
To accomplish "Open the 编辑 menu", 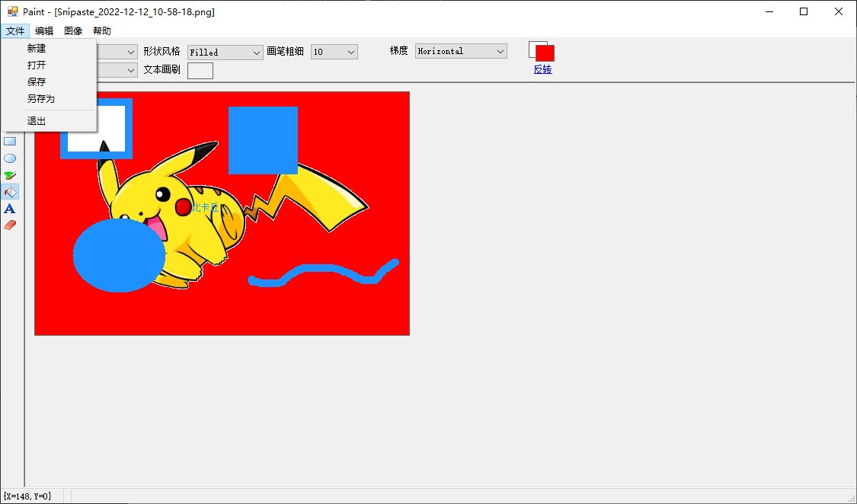I will click(x=44, y=31).
